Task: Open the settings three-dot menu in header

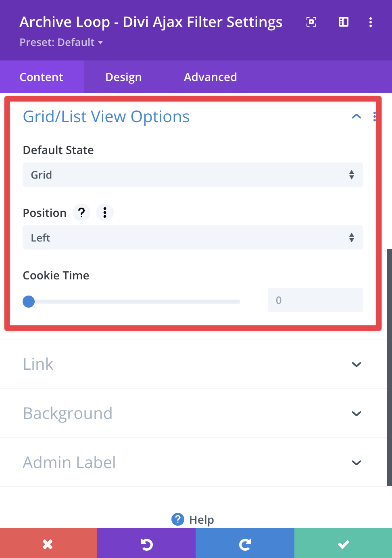Action: coord(370,22)
